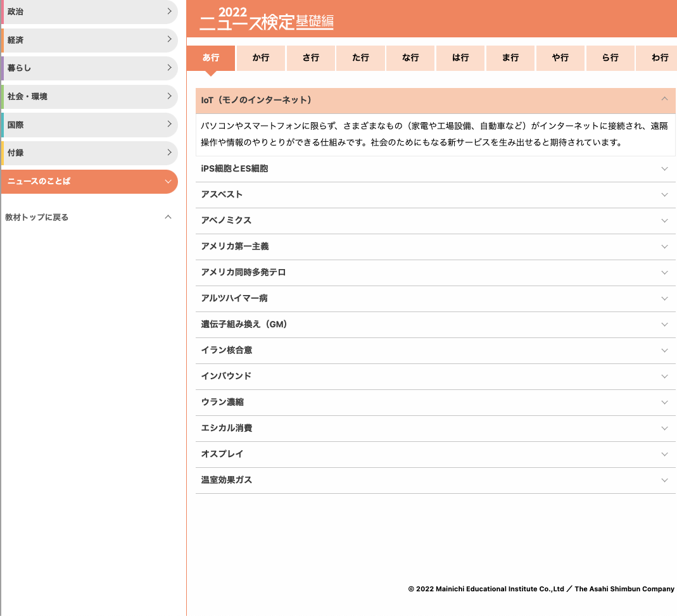Click the down chevron on iPS細胞とES細胞 row
This screenshot has height=616, width=677.
(664, 169)
